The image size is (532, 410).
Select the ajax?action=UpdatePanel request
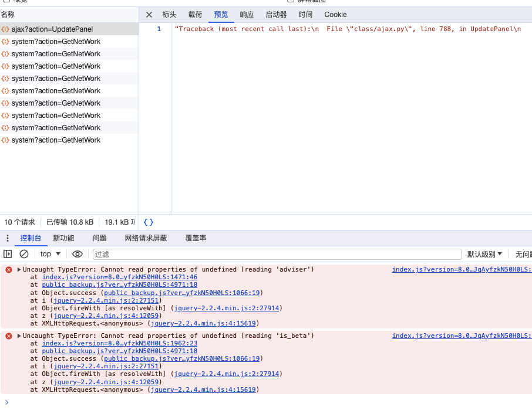point(69,29)
